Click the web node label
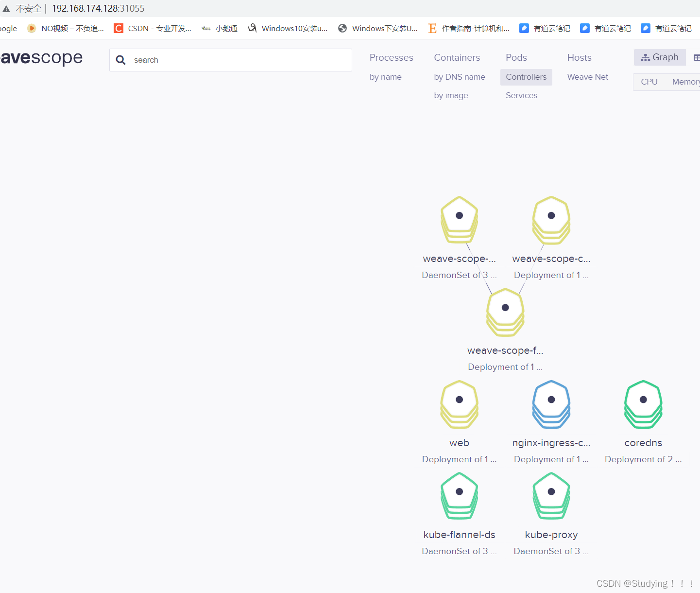700x593 pixels. [459, 443]
